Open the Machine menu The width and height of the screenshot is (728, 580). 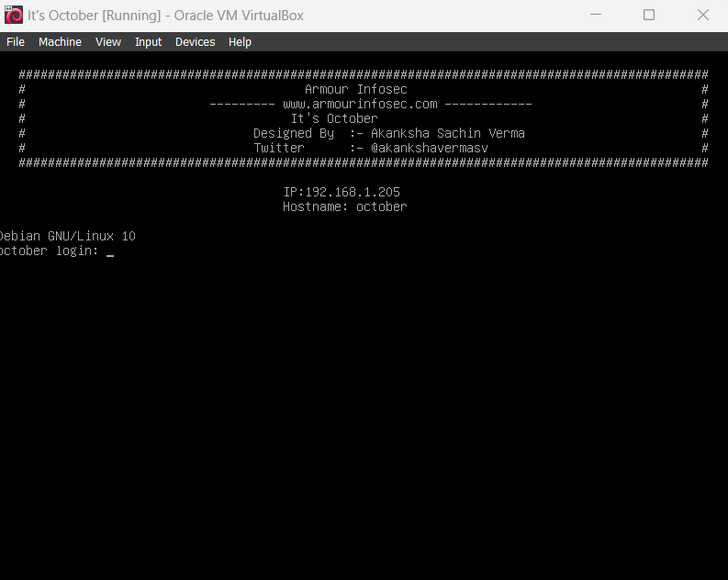click(60, 42)
